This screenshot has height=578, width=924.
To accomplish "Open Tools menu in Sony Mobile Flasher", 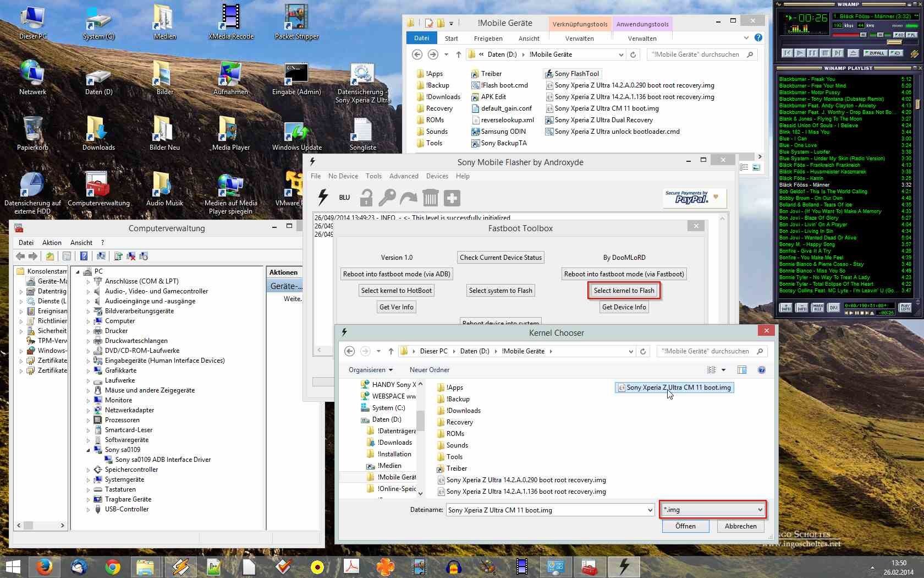I will (x=373, y=176).
